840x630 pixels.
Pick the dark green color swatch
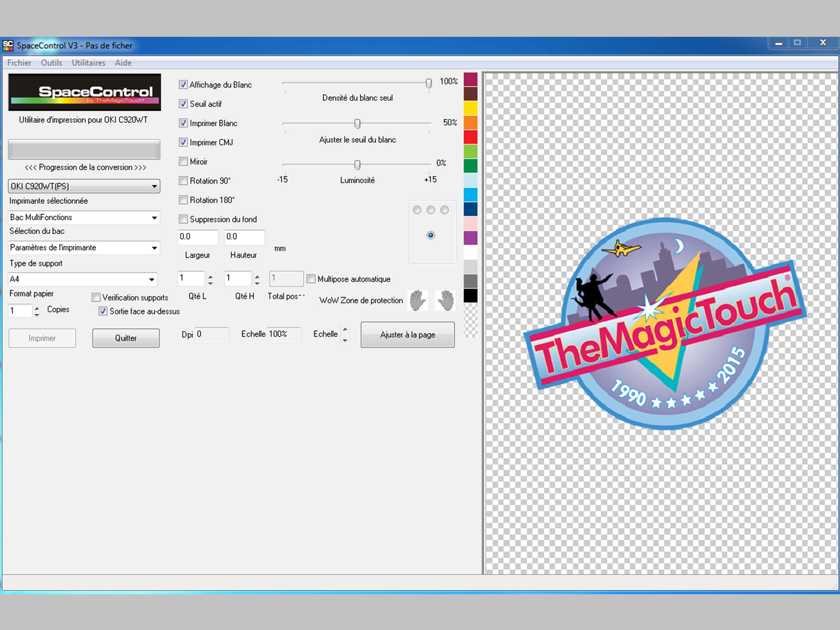coord(470,166)
